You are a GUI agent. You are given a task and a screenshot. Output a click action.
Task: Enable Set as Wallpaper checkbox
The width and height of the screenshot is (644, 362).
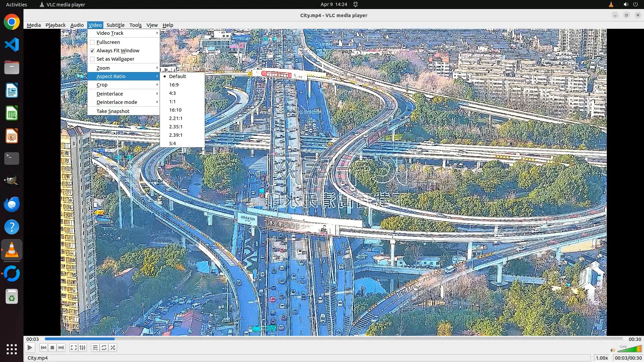click(93, 59)
